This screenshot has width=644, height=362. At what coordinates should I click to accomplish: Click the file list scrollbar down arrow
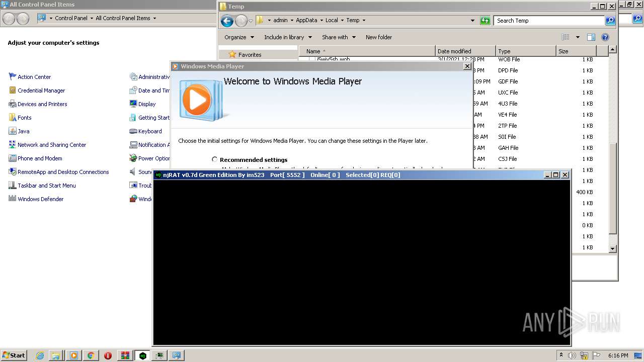(x=612, y=248)
